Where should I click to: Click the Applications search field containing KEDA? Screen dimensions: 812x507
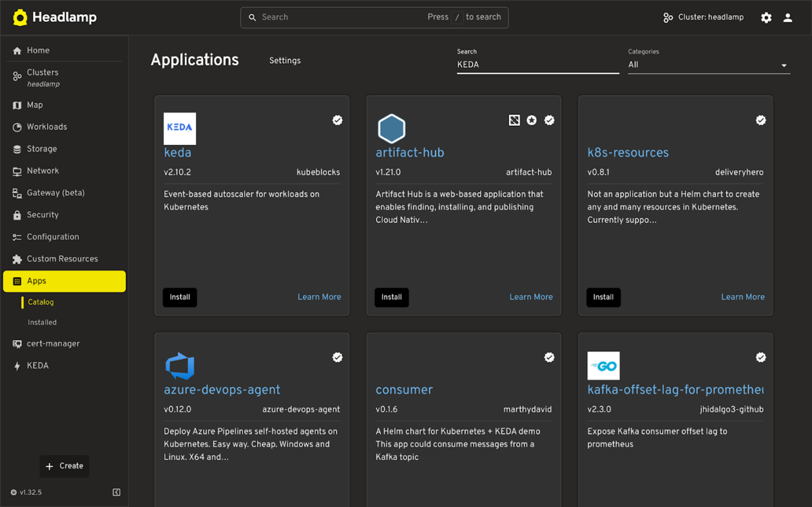click(x=538, y=65)
